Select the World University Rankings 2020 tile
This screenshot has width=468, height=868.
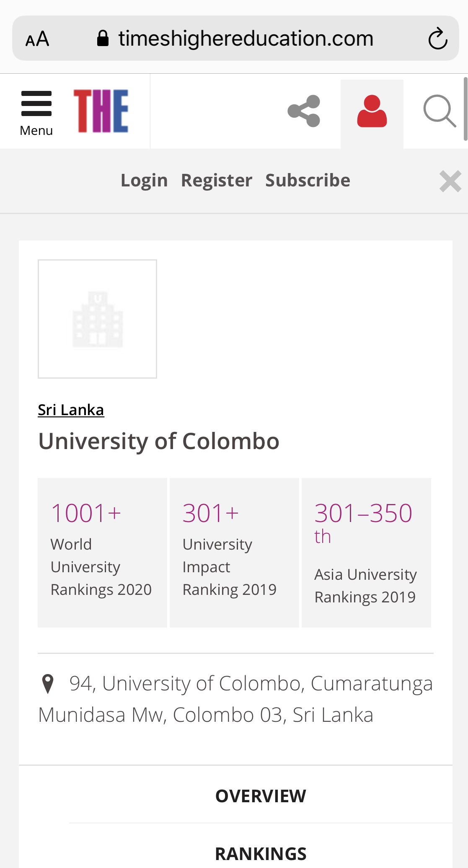pyautogui.click(x=102, y=552)
